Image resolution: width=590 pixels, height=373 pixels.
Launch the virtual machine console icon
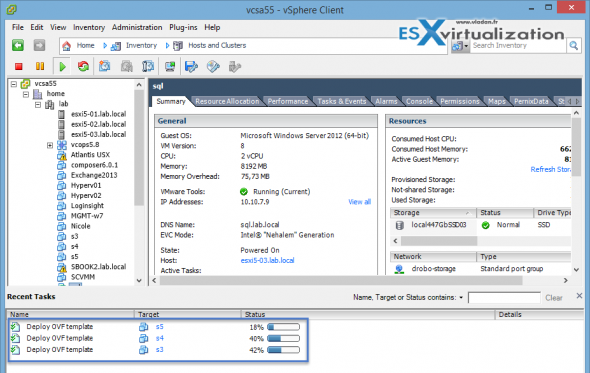point(170,67)
